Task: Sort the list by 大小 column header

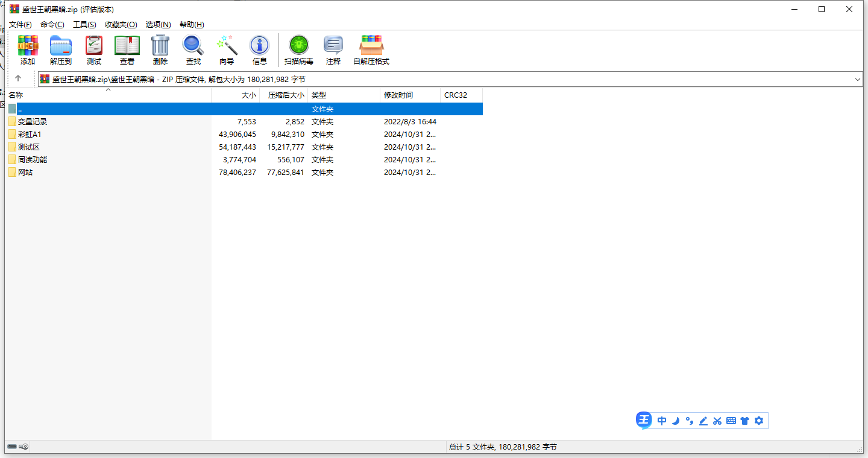Action: tap(248, 95)
